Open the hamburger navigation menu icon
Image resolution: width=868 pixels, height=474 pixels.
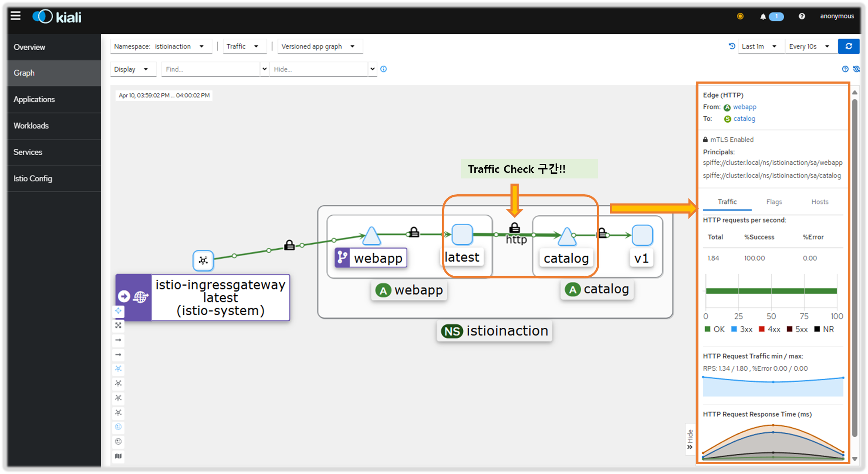click(16, 16)
